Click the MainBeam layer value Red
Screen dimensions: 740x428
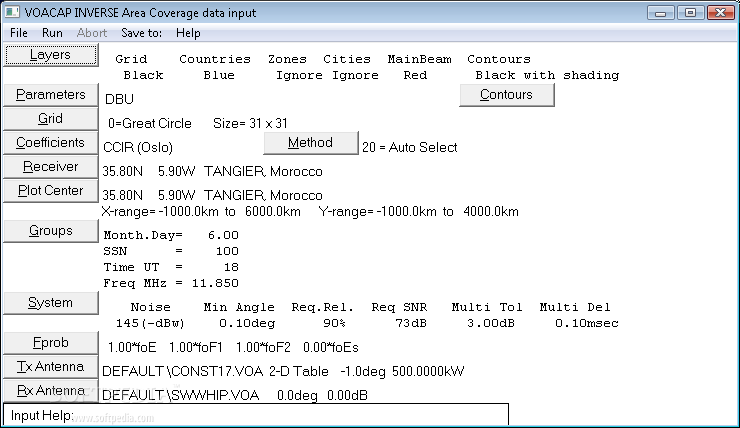[415, 75]
